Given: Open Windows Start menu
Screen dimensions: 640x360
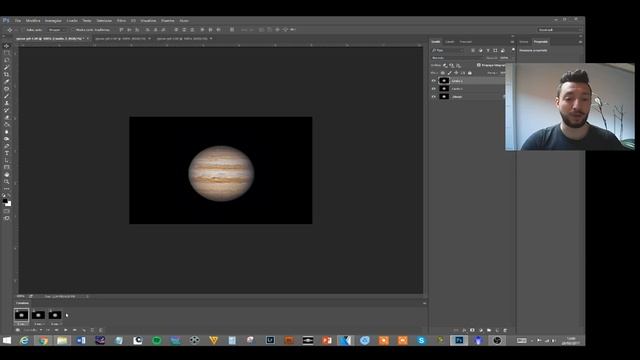Looking at the screenshot, I should tap(7, 340).
